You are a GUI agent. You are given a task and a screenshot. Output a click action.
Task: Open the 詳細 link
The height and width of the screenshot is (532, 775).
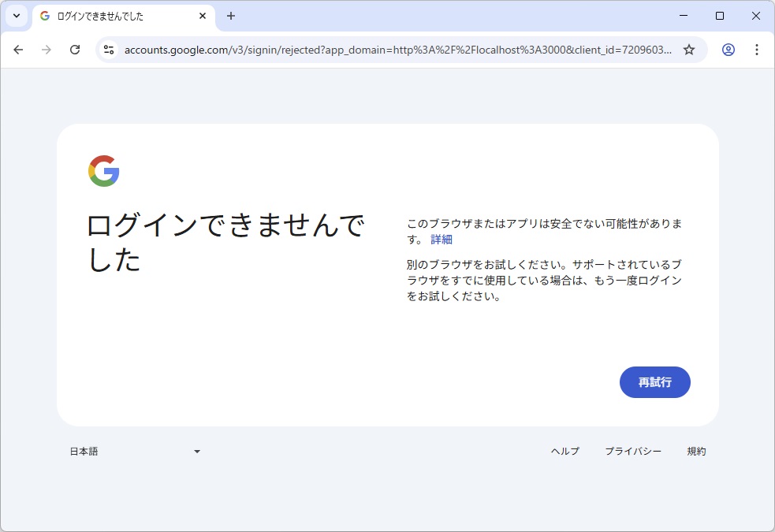(442, 240)
